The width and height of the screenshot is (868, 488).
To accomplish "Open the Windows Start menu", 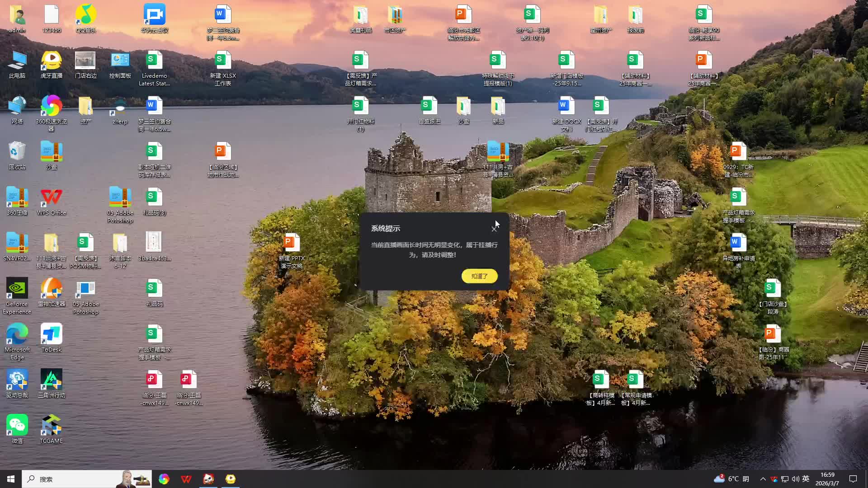I will (11, 479).
